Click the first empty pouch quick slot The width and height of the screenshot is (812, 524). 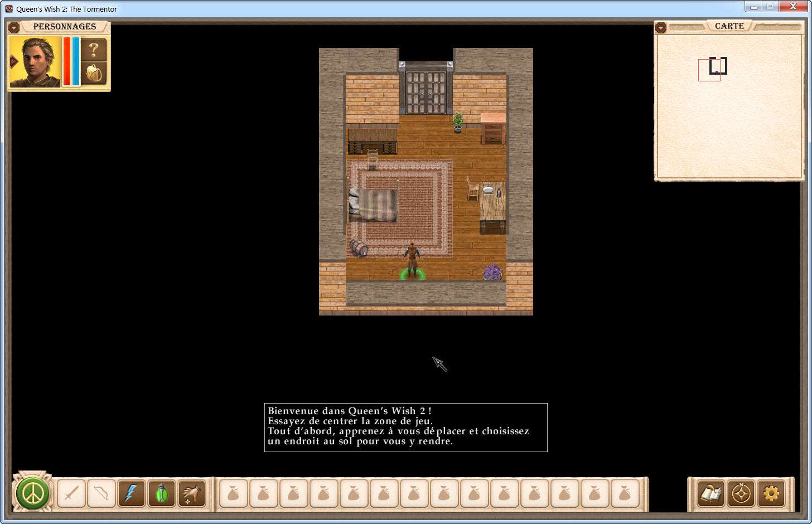click(233, 494)
